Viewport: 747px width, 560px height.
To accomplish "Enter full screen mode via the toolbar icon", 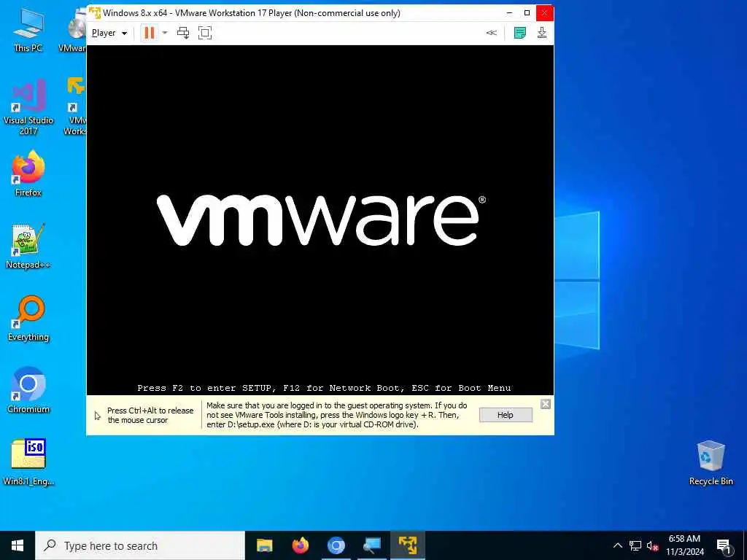I will tap(205, 33).
